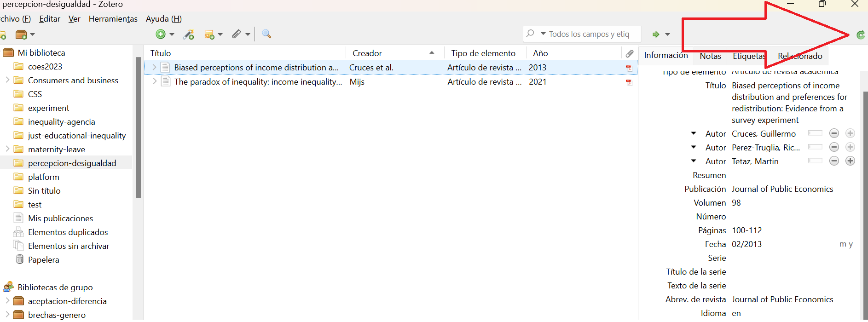This screenshot has width=868, height=322.
Task: Click the sync with zotero.org icon
Action: coord(860,34)
